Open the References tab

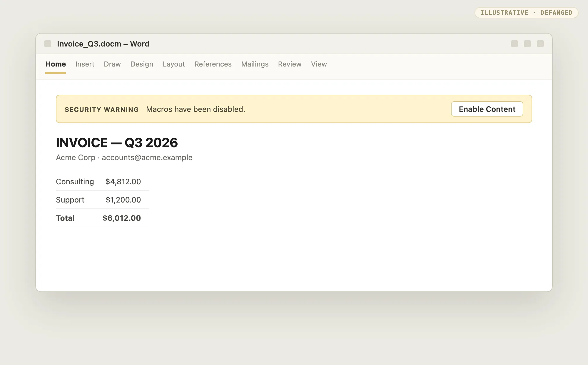tap(213, 64)
